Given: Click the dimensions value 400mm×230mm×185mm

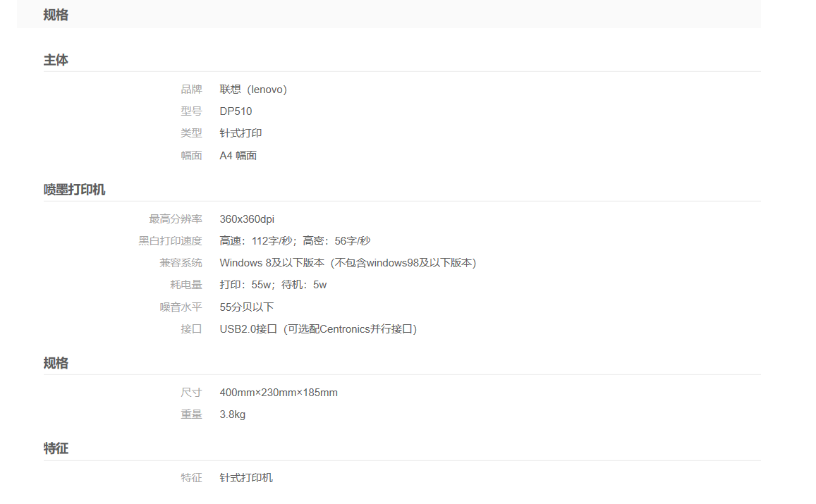Looking at the screenshot, I should click(x=279, y=393).
